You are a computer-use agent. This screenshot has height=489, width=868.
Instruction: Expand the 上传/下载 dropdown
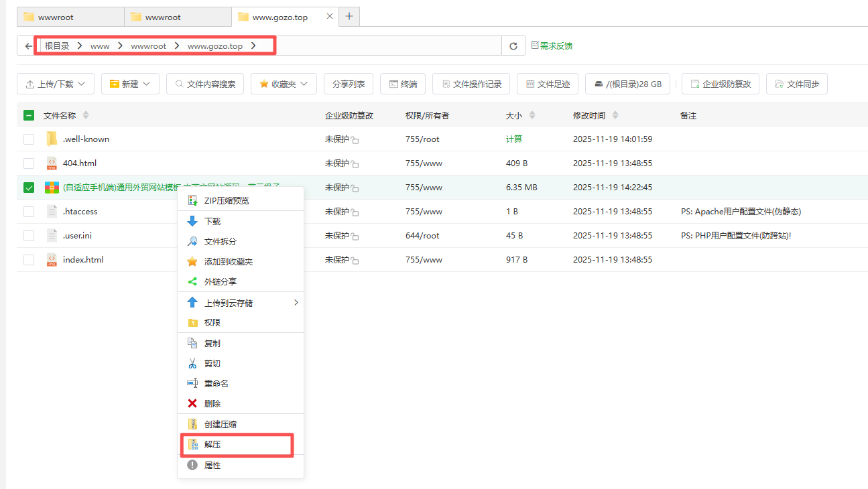click(x=56, y=84)
